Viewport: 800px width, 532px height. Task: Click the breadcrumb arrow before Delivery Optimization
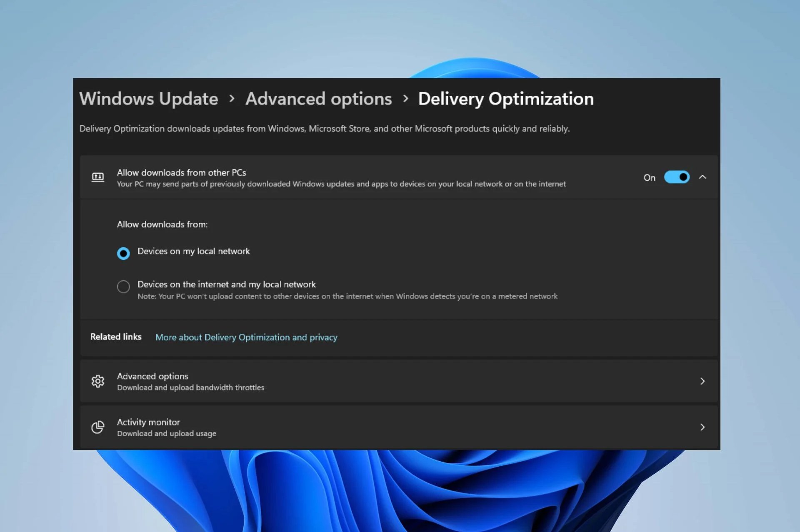point(405,99)
